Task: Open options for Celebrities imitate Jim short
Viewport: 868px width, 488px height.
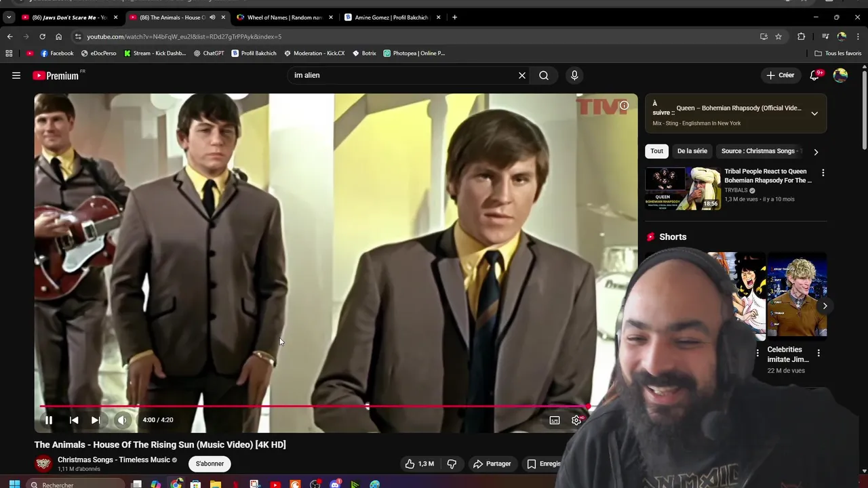Action: (818, 353)
